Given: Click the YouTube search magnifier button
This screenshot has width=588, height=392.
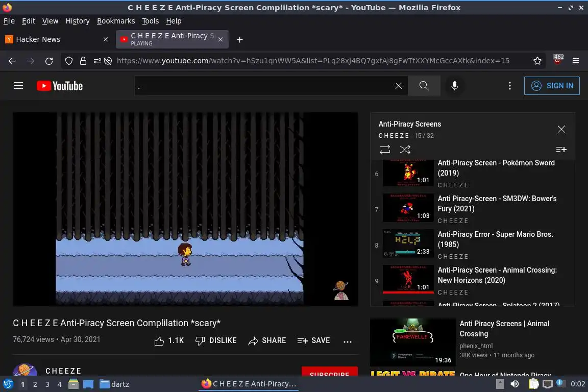Looking at the screenshot, I should point(424,86).
